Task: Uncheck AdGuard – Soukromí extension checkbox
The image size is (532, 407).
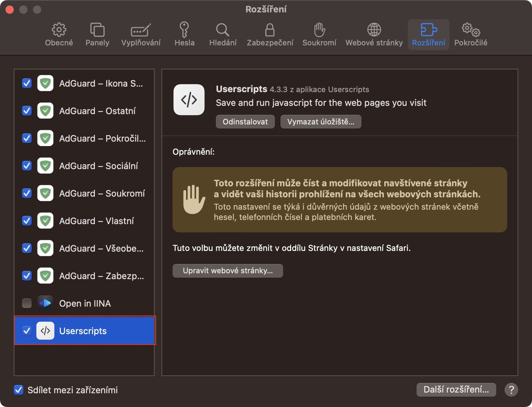Action: (27, 193)
